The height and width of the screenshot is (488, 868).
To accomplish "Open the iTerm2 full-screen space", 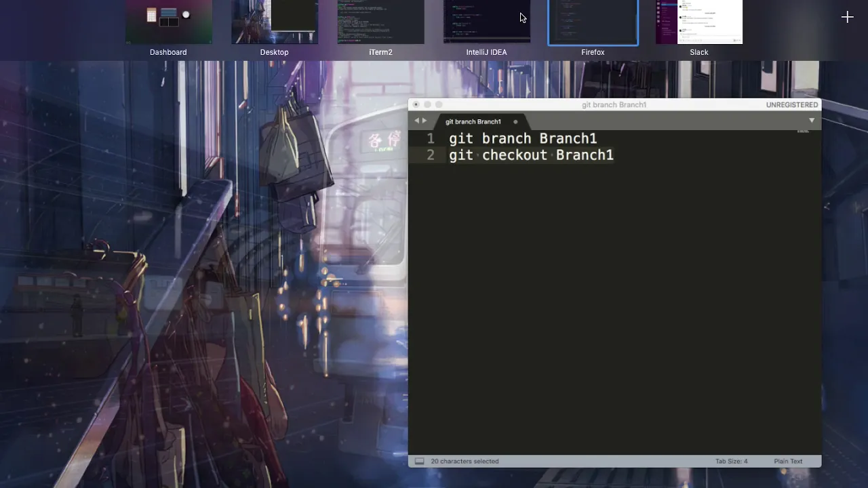I will [380, 22].
